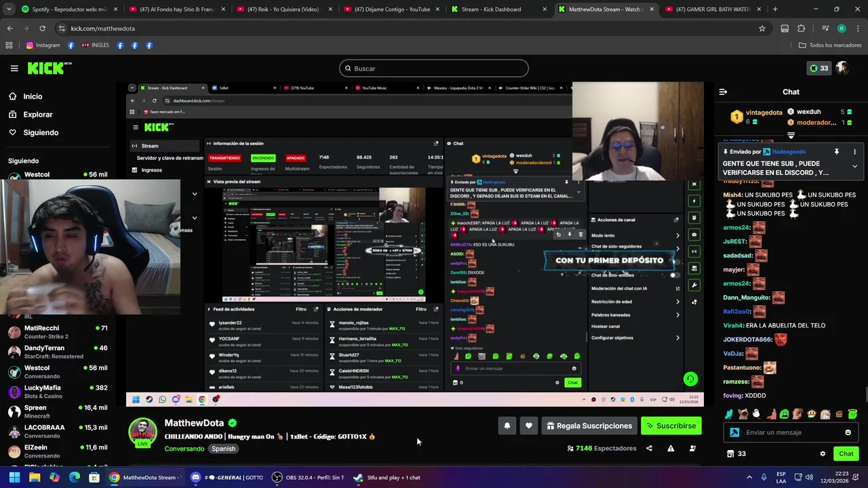This screenshot has height=488, width=868.
Task: Report the stream with the warning icon
Action: [671, 448]
